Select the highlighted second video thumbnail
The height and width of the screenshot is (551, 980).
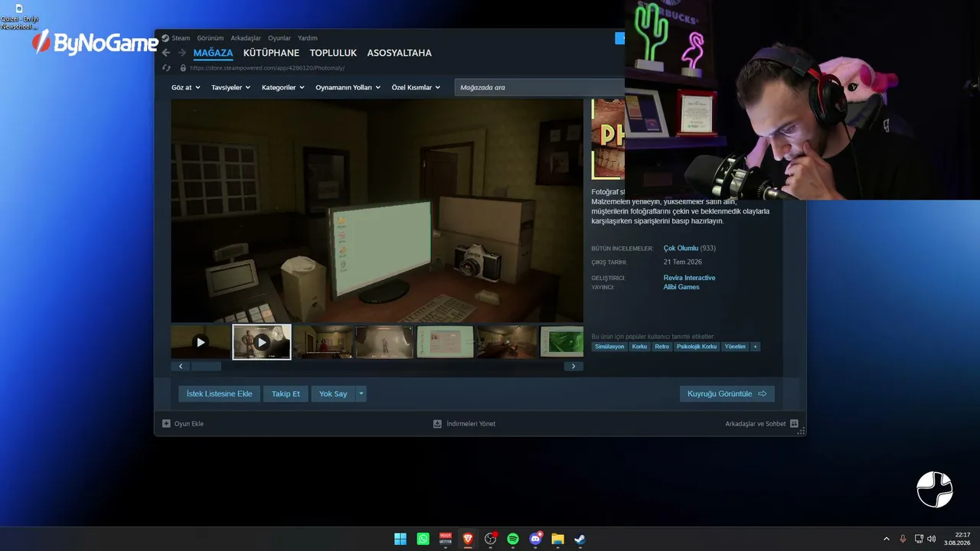coord(262,342)
